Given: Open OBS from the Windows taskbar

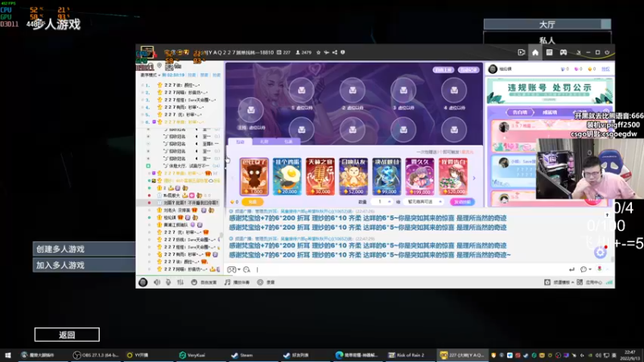Looking at the screenshot, I should pyautogui.click(x=97, y=356).
